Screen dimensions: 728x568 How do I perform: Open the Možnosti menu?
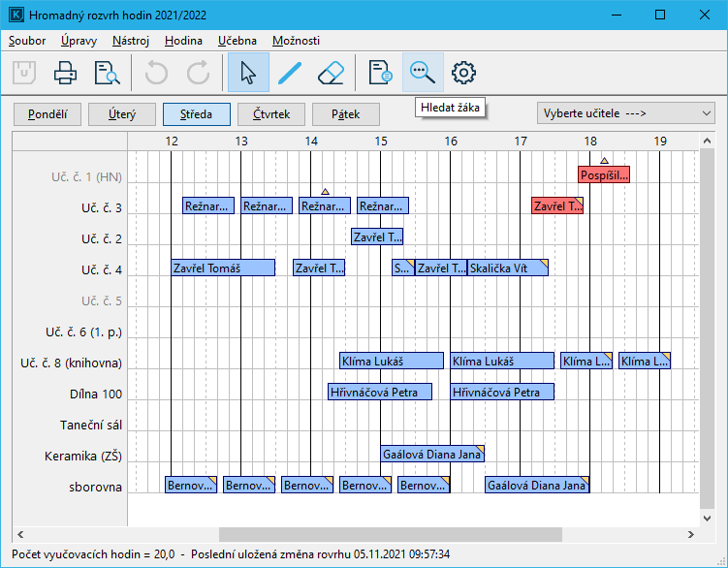pyautogui.click(x=296, y=41)
